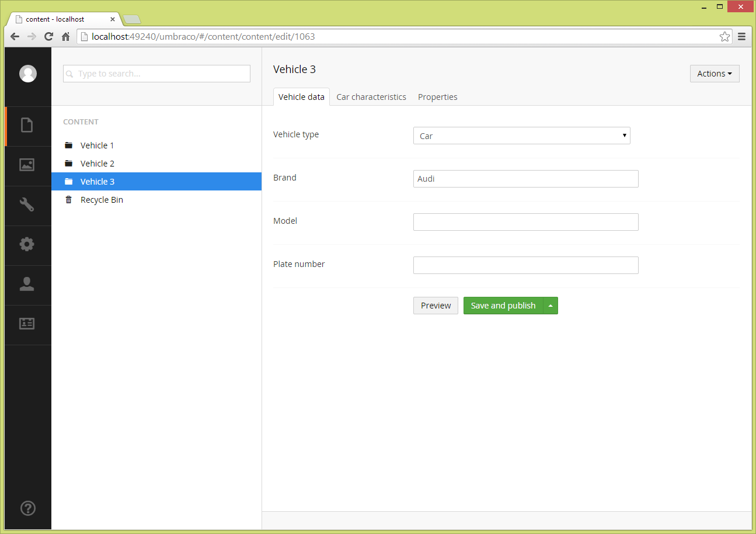Click the search magnifier icon
The image size is (756, 534).
[x=70, y=74]
